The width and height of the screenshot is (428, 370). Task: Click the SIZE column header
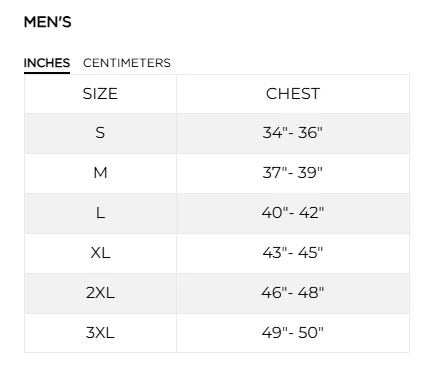[100, 94]
